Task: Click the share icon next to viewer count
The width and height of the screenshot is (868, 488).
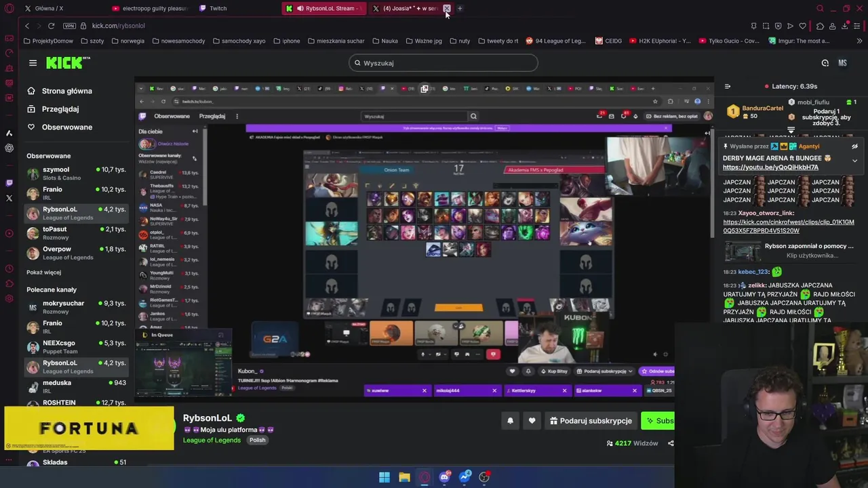Action: click(x=671, y=443)
